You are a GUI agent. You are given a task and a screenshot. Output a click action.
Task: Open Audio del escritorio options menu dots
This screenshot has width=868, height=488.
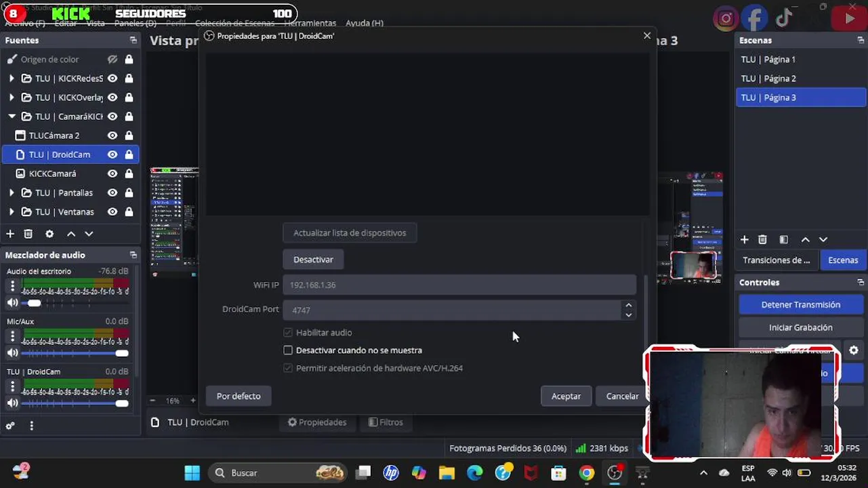point(12,287)
